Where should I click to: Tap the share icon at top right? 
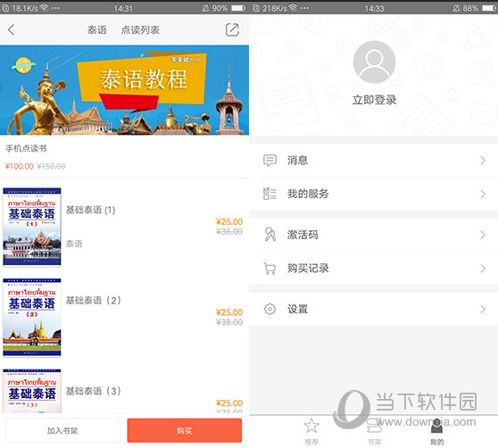[232, 29]
